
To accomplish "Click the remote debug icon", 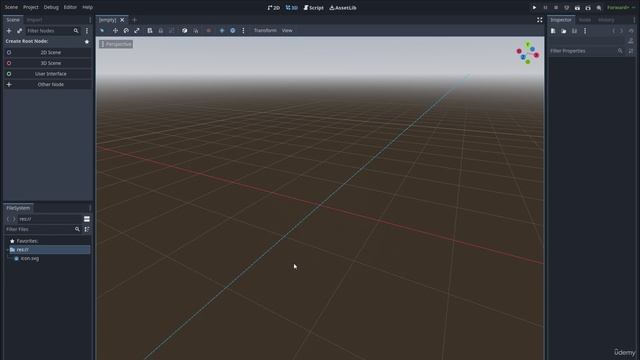I will (x=567, y=8).
